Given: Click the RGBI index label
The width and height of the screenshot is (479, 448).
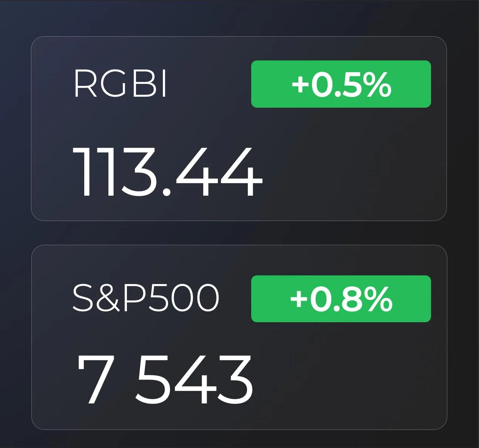Looking at the screenshot, I should click(120, 84).
